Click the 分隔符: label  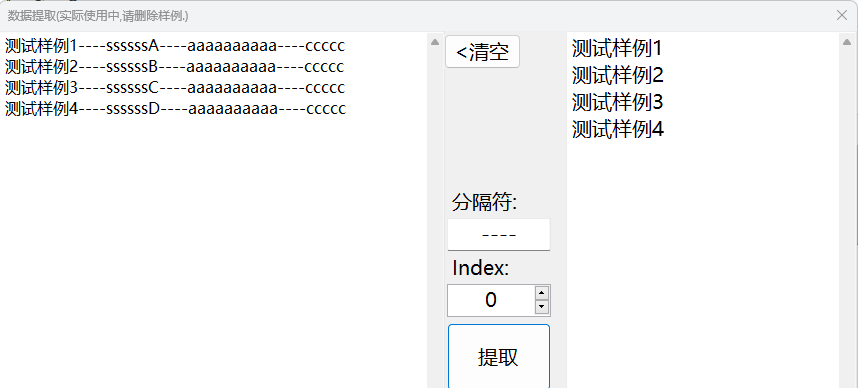pos(484,203)
